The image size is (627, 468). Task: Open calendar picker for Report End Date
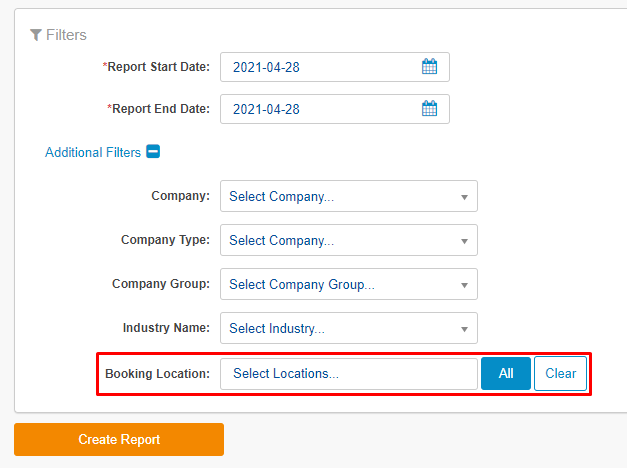point(429,108)
